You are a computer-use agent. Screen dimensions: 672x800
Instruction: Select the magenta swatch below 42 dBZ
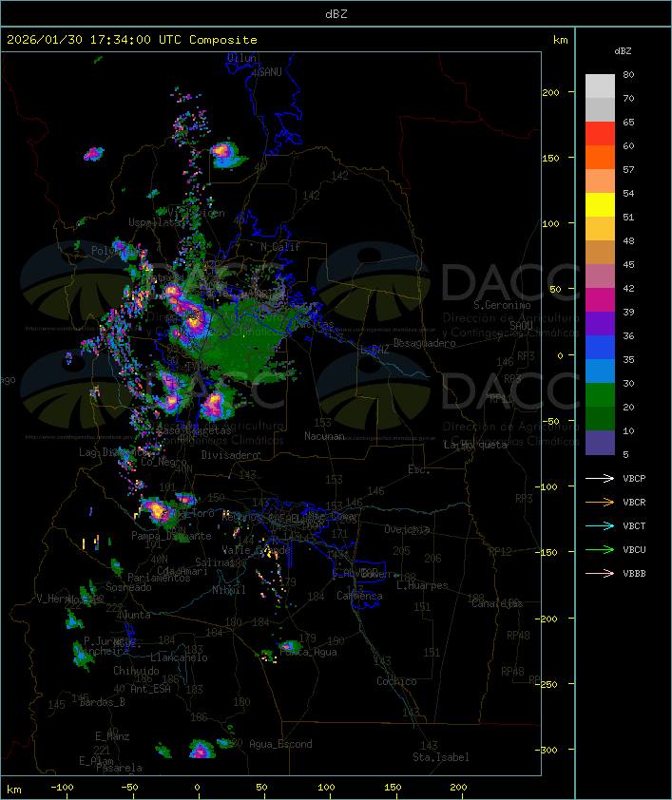point(600,300)
